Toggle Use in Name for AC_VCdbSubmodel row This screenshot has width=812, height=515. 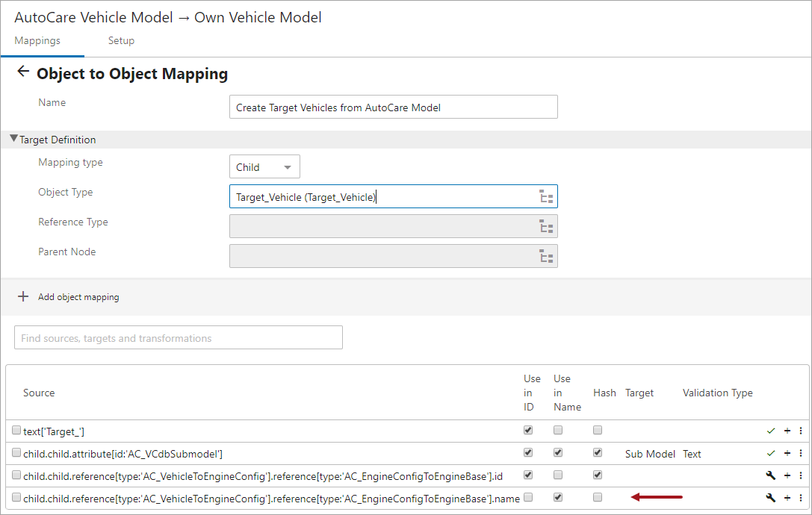point(558,452)
